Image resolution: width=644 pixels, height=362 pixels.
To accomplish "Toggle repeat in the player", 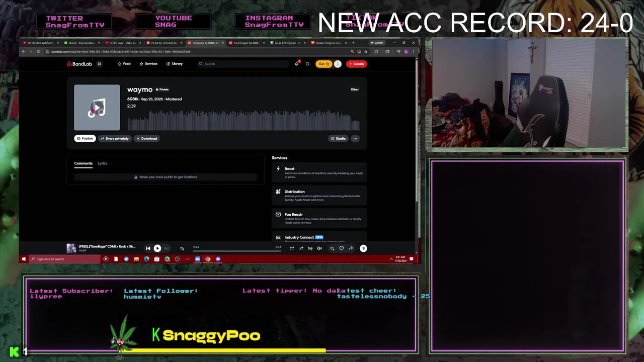I will point(292,248).
